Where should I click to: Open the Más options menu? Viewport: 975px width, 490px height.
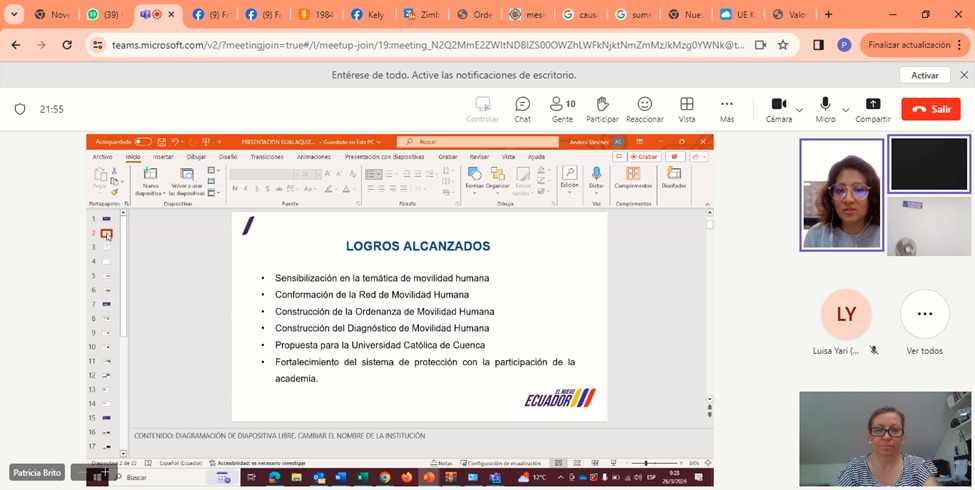tap(727, 105)
